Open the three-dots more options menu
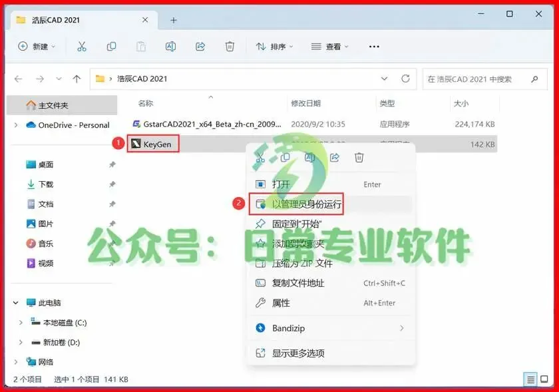559x392 pixels. tap(374, 47)
